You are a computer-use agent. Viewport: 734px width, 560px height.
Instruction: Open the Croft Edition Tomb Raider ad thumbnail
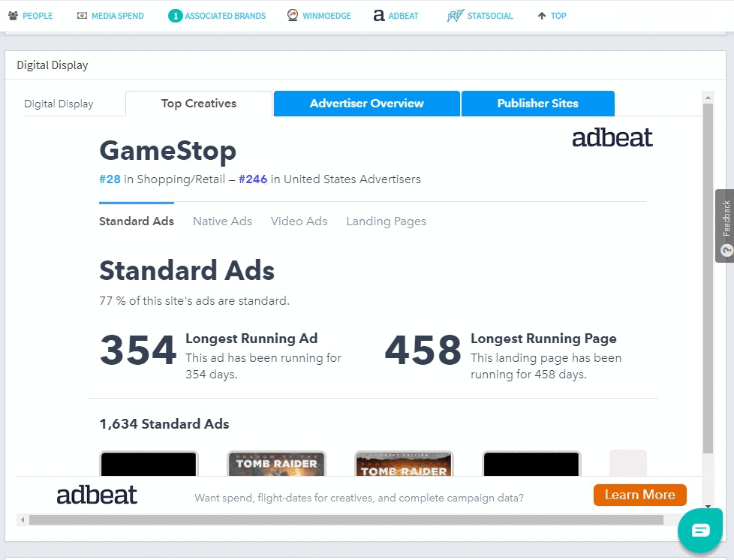click(x=404, y=464)
